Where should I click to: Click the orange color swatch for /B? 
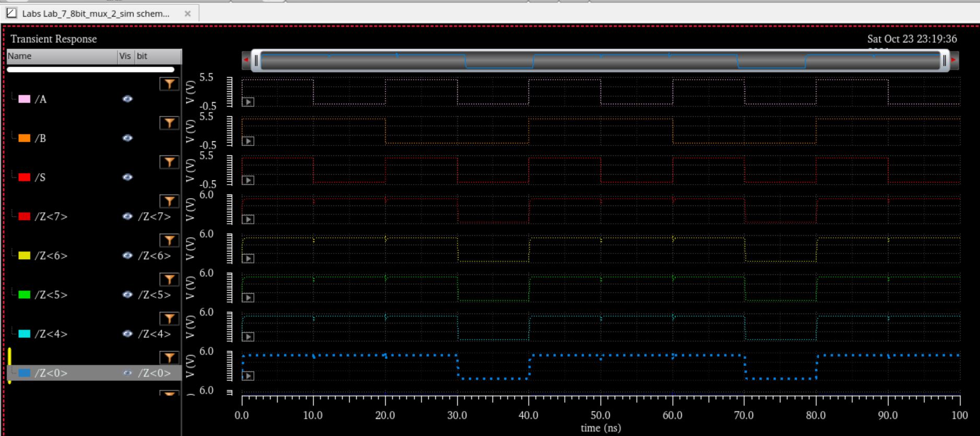25,138
